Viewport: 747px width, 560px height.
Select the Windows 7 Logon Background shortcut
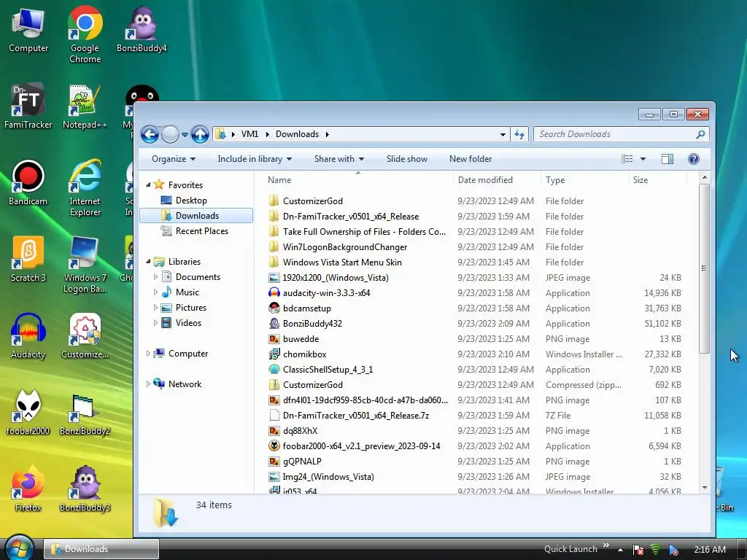pyautogui.click(x=85, y=264)
